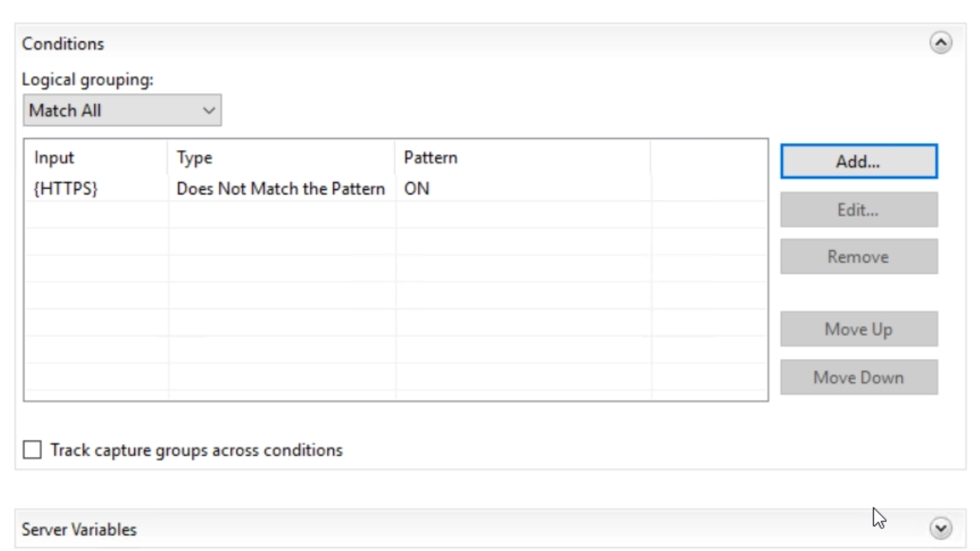Click the Does Not Match the Pattern cell

(x=280, y=188)
